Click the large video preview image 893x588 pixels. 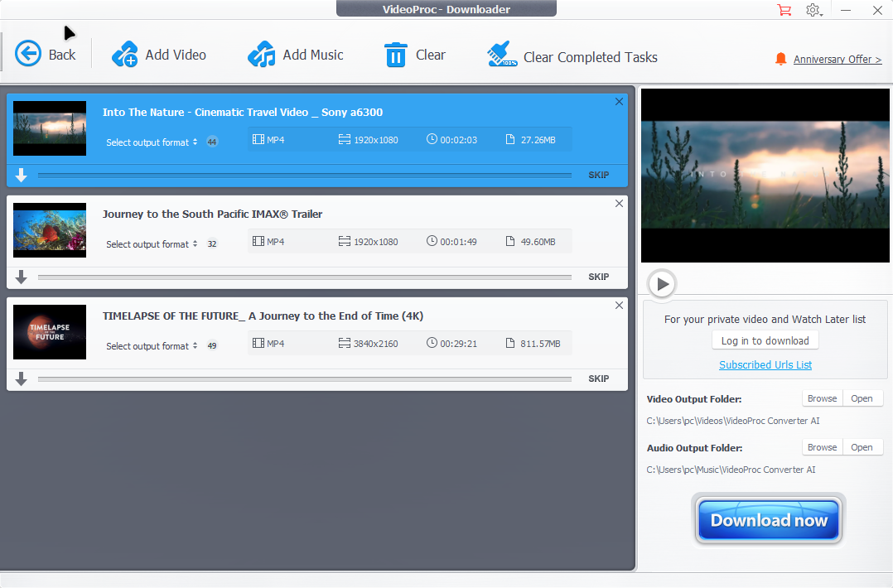pos(765,176)
